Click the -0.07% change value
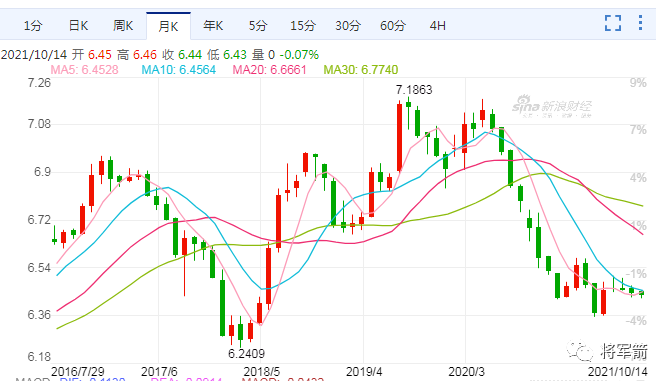669x381 pixels. 299,55
